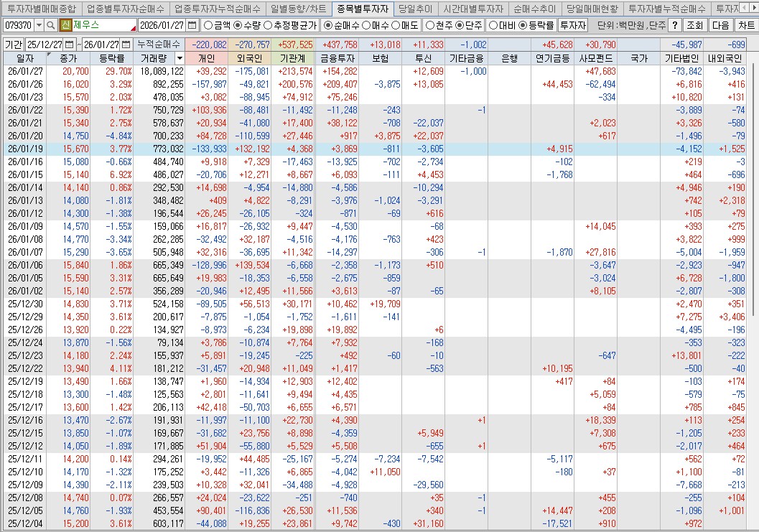Switch to 당일추이 tab
The width and height of the screenshot is (759, 532).
[415, 8]
